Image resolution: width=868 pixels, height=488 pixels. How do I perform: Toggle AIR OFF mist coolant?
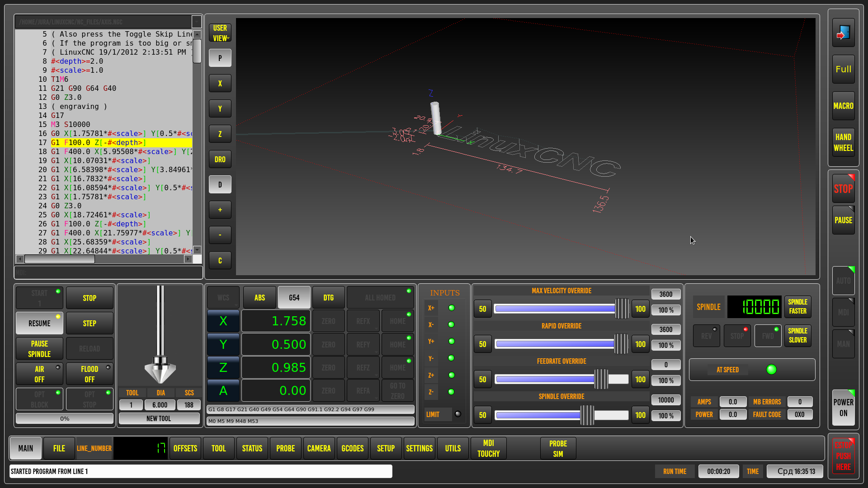coord(39,374)
